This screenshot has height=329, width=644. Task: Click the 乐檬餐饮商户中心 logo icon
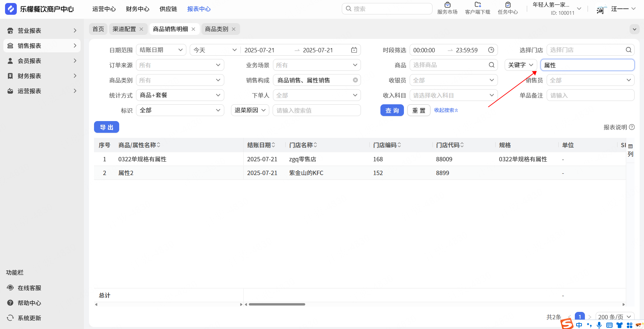coord(11,9)
